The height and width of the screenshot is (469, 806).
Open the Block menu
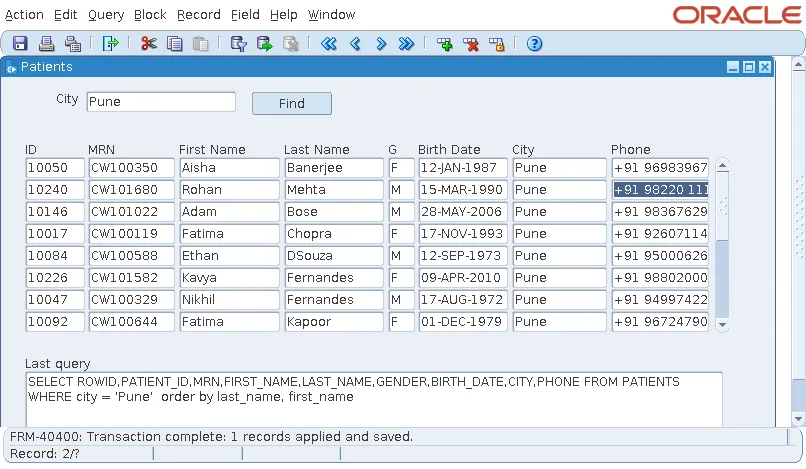pos(150,15)
